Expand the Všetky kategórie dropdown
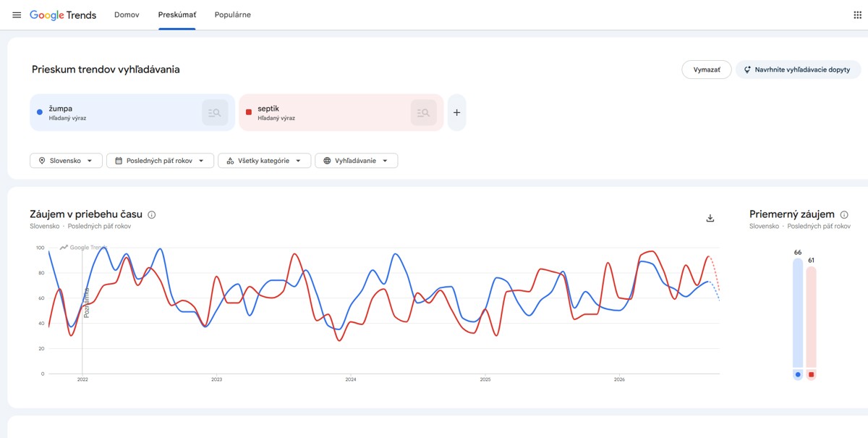Image resolution: width=868 pixels, height=438 pixels. pyautogui.click(x=264, y=161)
